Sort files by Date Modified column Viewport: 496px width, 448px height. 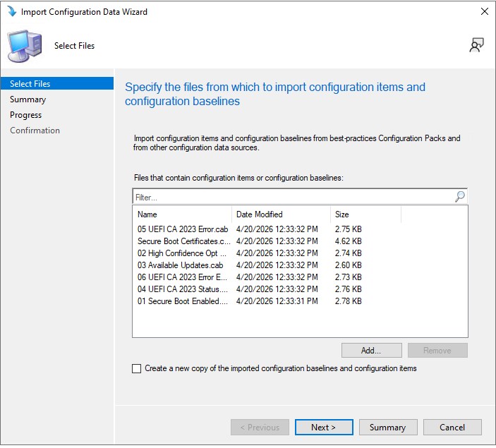[280, 214]
